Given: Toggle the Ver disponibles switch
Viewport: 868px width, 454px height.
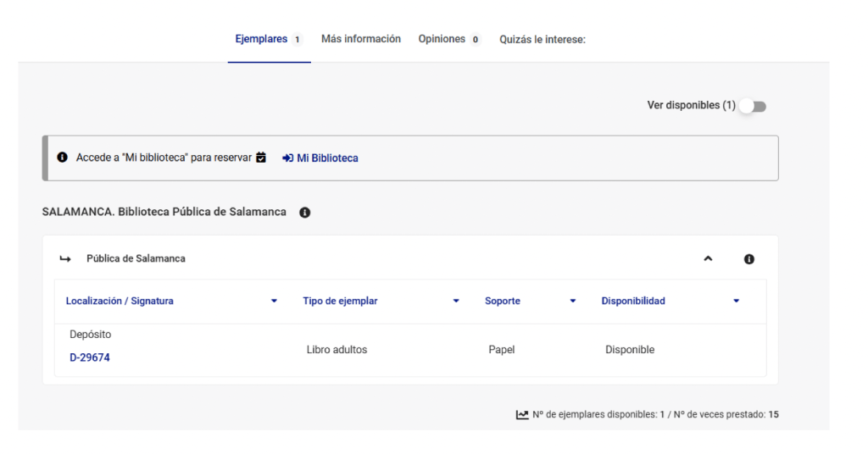Looking at the screenshot, I should click(x=753, y=106).
